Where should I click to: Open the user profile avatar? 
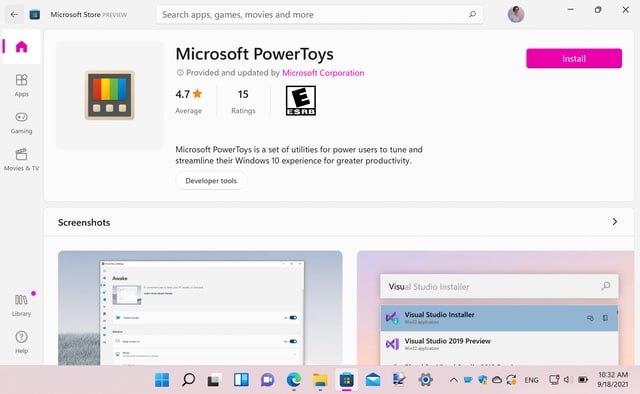pos(516,14)
